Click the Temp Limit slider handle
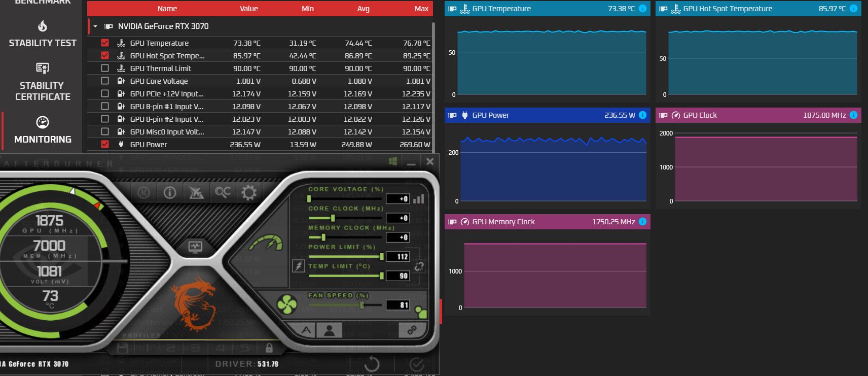The width and height of the screenshot is (868, 376). [381, 276]
